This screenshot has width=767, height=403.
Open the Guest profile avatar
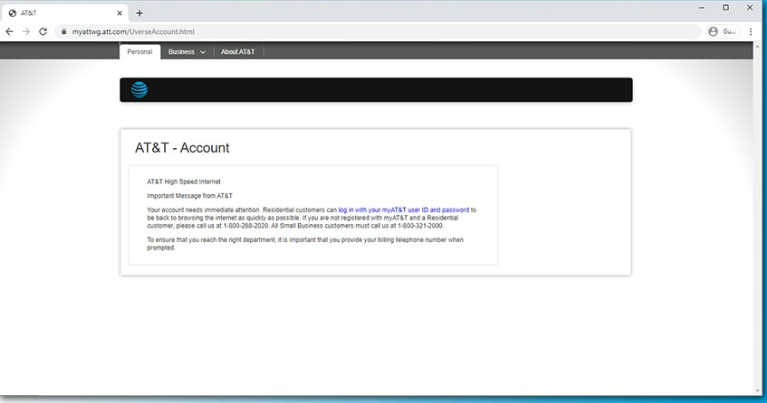tap(720, 31)
